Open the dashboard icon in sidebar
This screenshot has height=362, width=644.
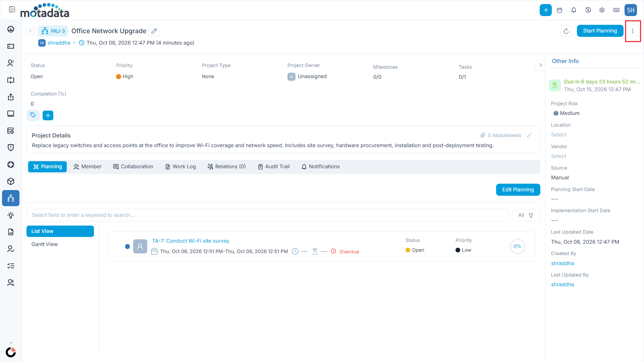[x=11, y=29]
